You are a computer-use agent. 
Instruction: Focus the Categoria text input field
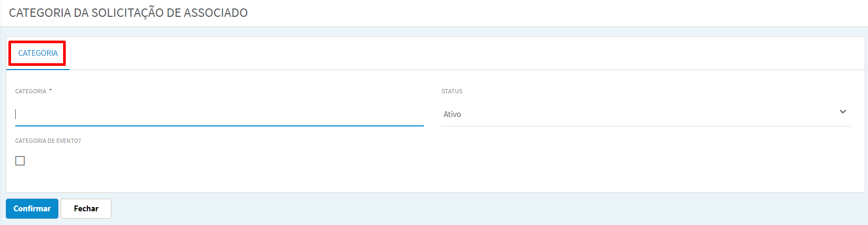click(x=219, y=114)
